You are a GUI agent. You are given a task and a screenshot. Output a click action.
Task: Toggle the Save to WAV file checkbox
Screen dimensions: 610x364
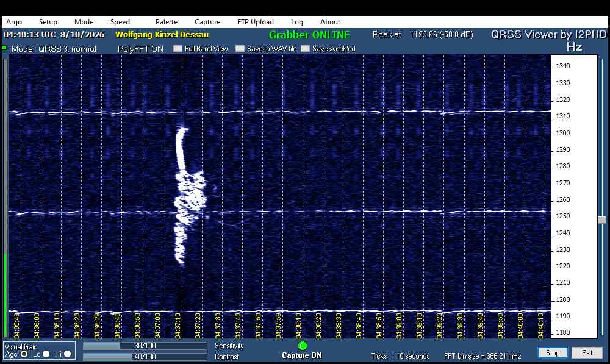(240, 49)
